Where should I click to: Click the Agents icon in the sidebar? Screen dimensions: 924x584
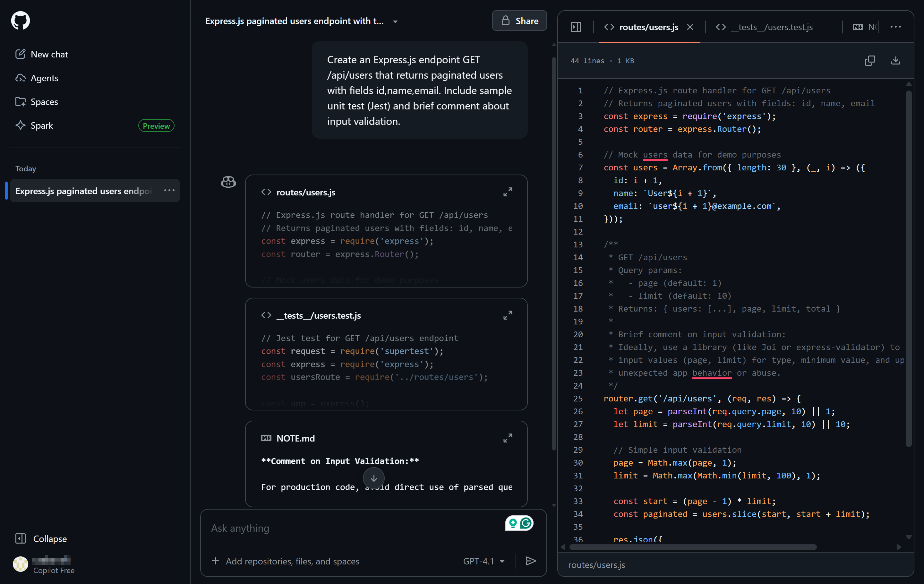tap(20, 78)
